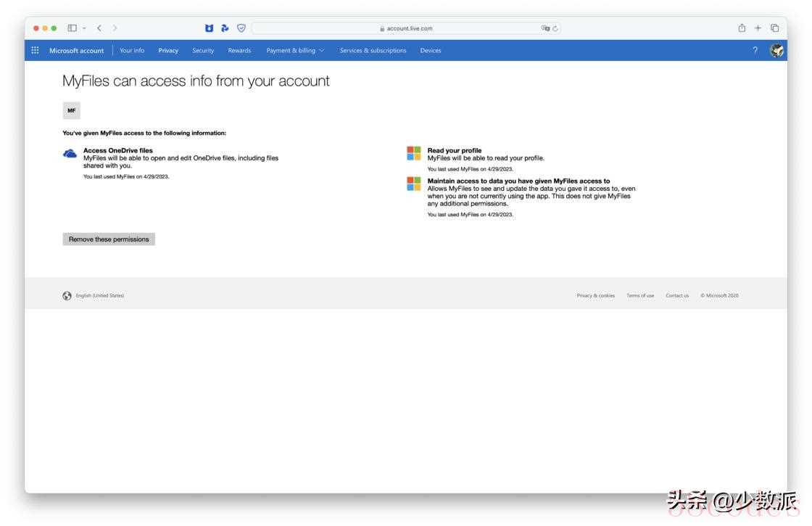The width and height of the screenshot is (812, 526).
Task: Open the blue pinwheel extension icon
Action: [225, 28]
